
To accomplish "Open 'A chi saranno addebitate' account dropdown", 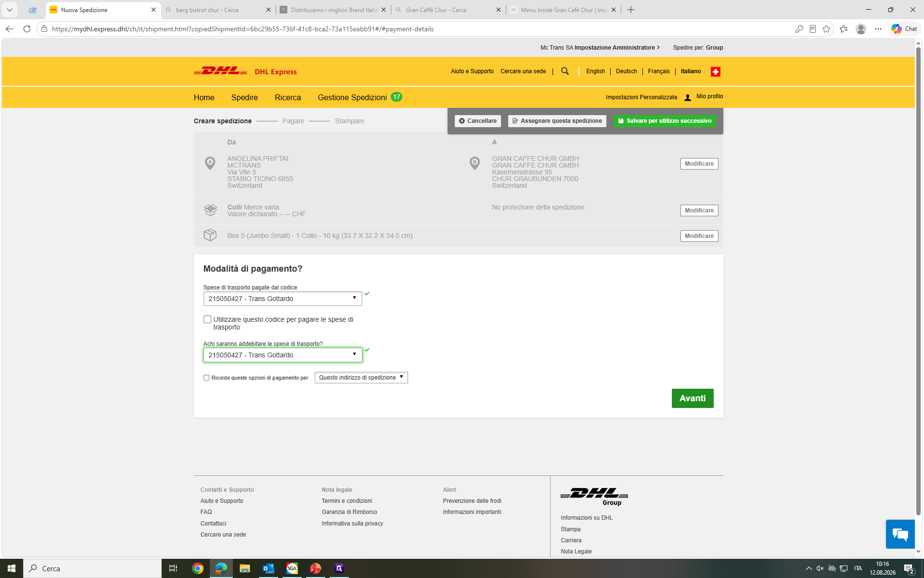I will [282, 355].
